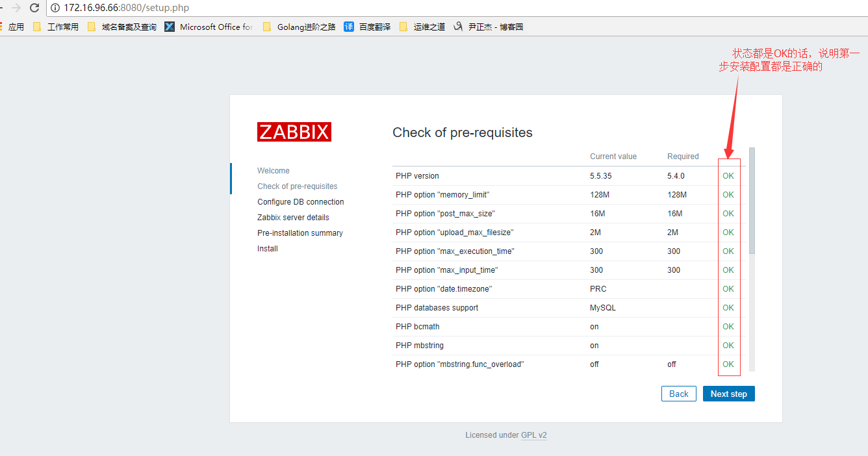
Task: Click PHP option "post_max_size" row label
Action: pos(445,214)
